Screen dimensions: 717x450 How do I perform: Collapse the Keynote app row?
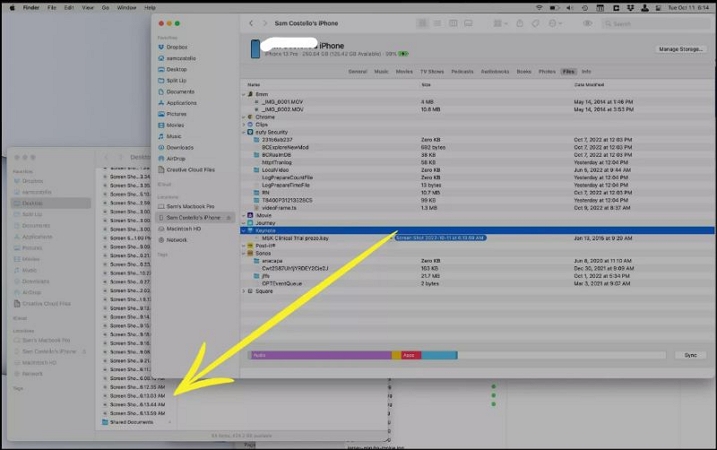(244, 230)
